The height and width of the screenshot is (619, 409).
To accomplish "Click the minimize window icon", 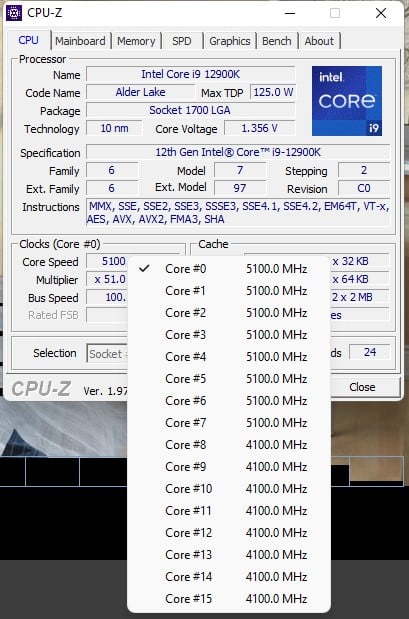I will click(x=290, y=13).
